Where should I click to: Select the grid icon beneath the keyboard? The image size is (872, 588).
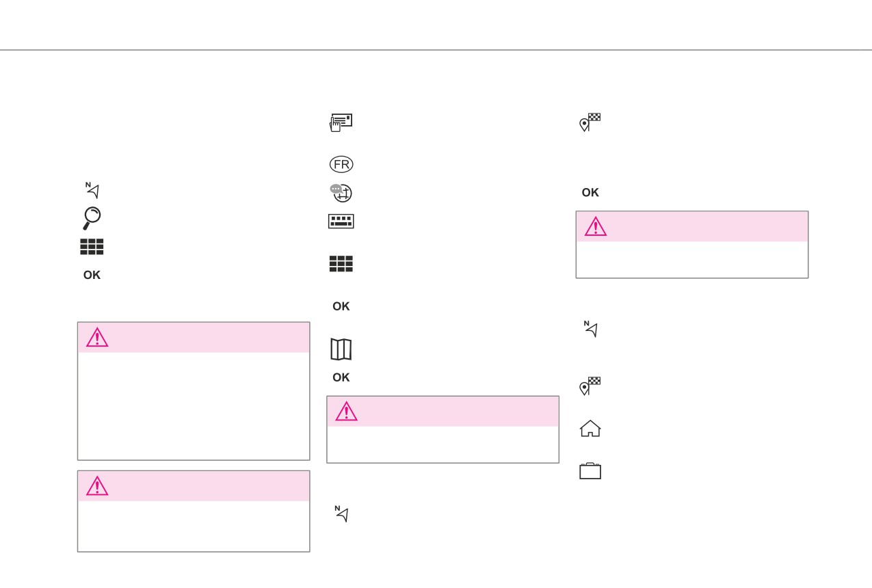point(341,264)
